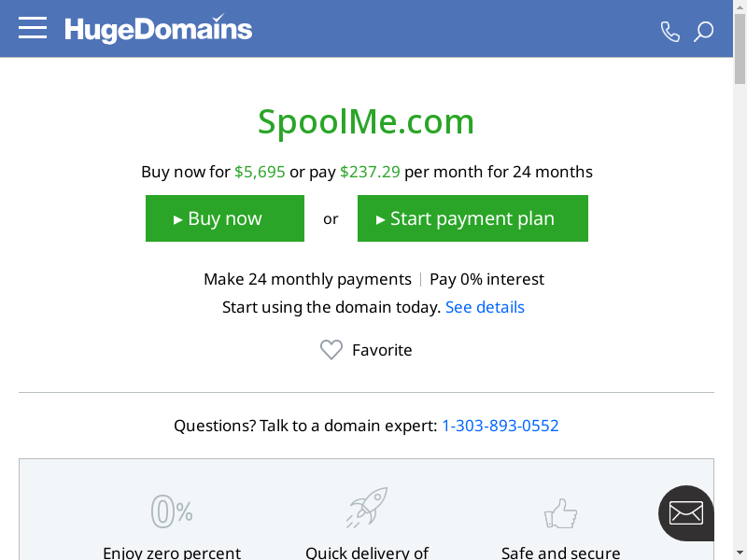
Task: Click the page vertical scrollbar
Action: click(x=740, y=280)
